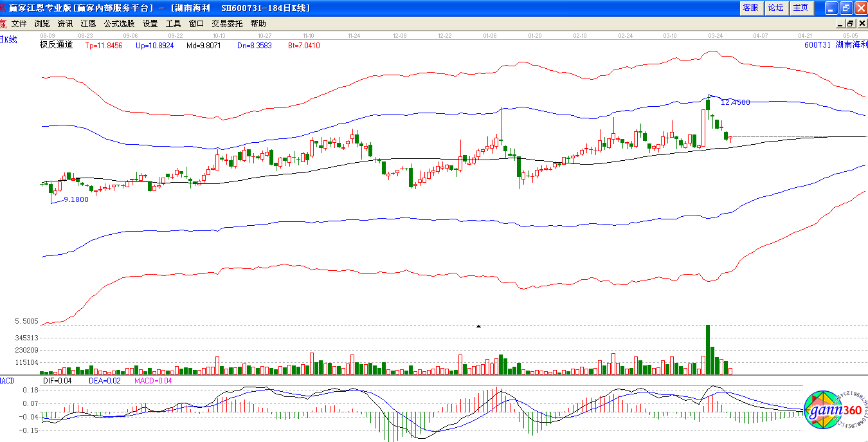Click the 600731 湖南海利 stock label
The width and height of the screenshot is (868, 442).
pos(835,45)
